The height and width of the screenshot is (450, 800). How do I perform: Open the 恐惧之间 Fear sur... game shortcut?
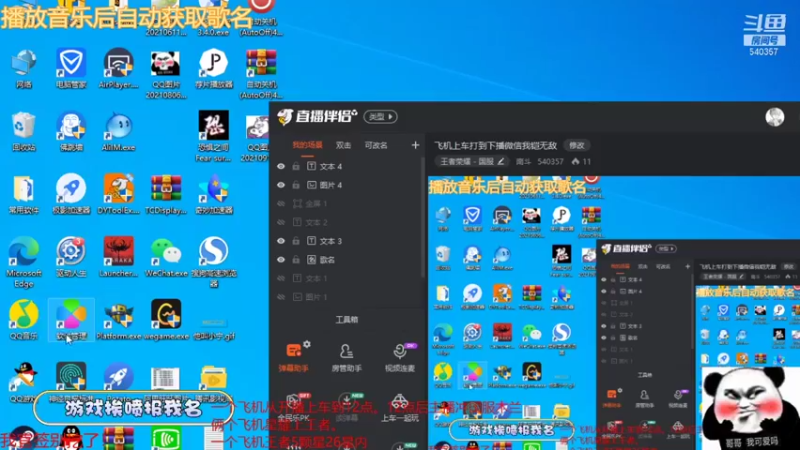click(214, 137)
